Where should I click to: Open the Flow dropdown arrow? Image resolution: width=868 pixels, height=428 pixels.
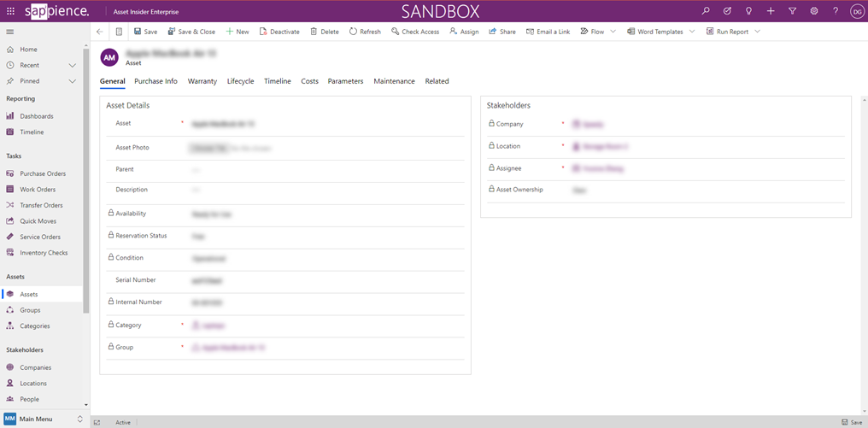613,32
